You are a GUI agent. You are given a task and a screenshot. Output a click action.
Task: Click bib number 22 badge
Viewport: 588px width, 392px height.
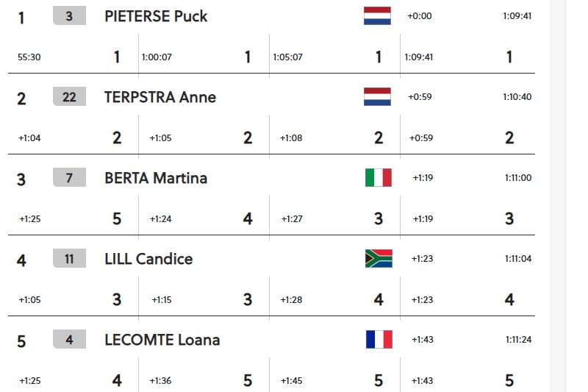[69, 96]
